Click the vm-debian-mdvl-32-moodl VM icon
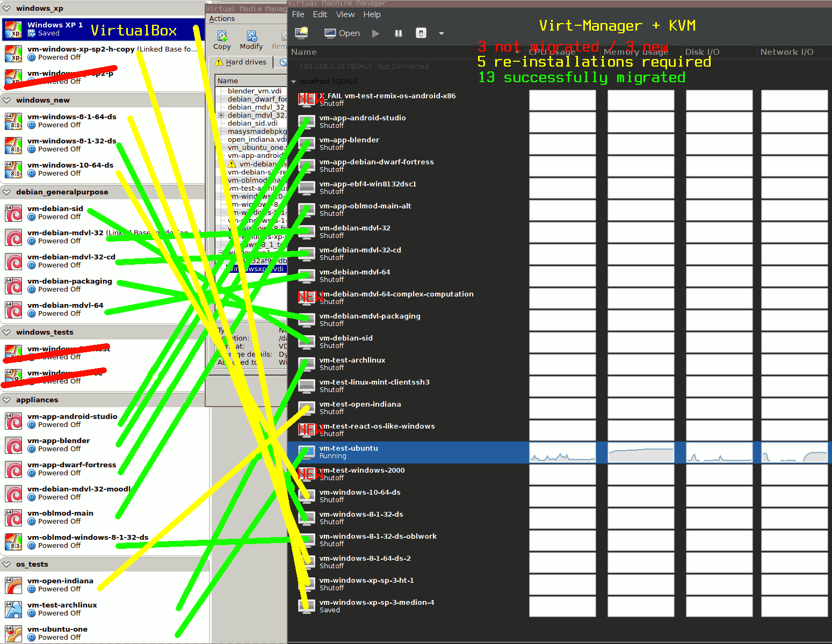832x644 pixels. pyautogui.click(x=13, y=493)
